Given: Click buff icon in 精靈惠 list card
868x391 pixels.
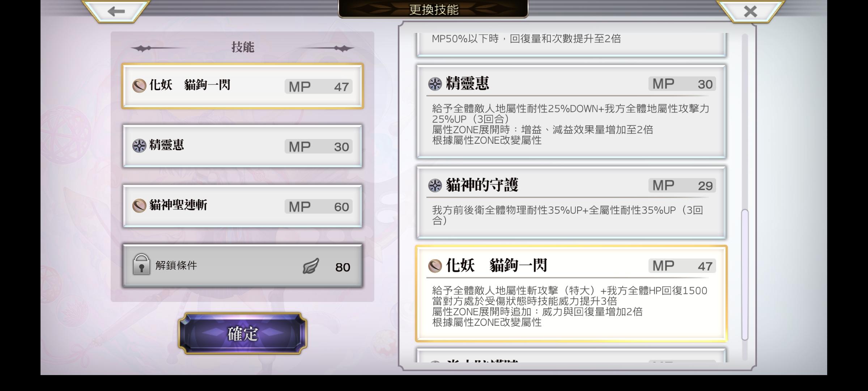Looking at the screenshot, I should pos(435,84).
